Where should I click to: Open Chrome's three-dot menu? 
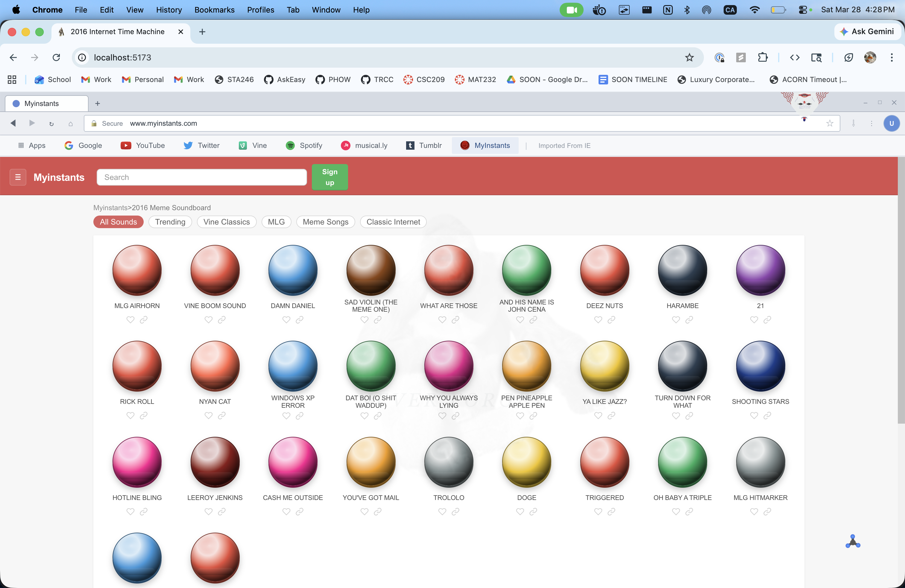pyautogui.click(x=891, y=57)
